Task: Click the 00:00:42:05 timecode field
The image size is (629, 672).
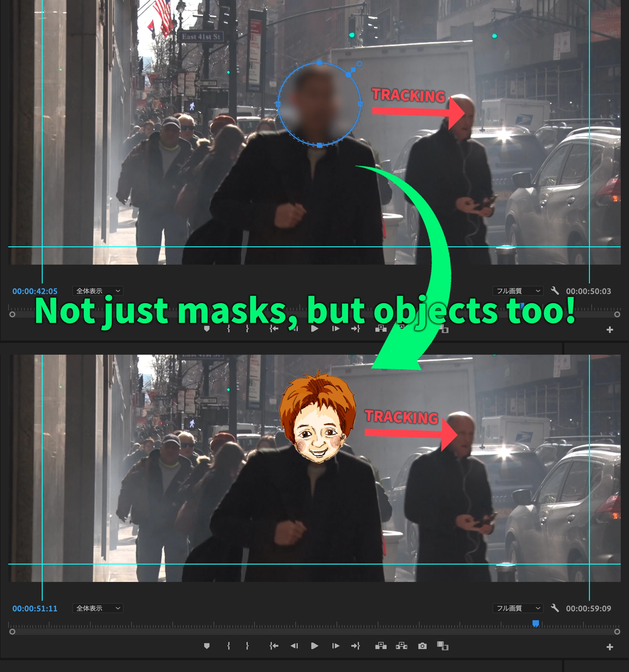Action: coord(35,291)
